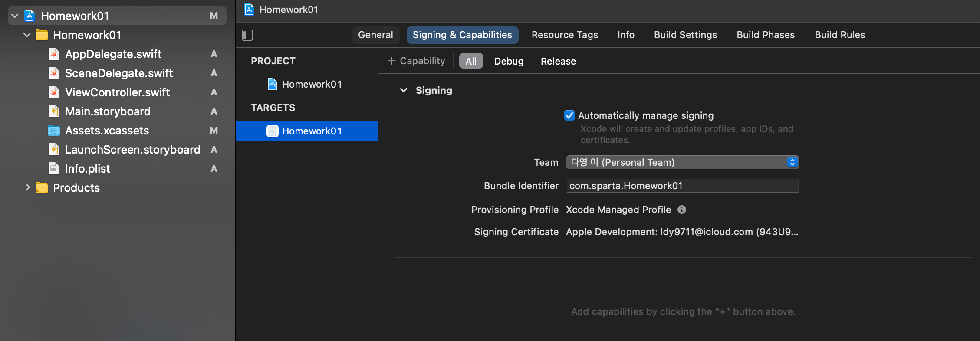This screenshot has width=980, height=341.
Task: Collapse the Signing section chevron
Action: tap(404, 90)
